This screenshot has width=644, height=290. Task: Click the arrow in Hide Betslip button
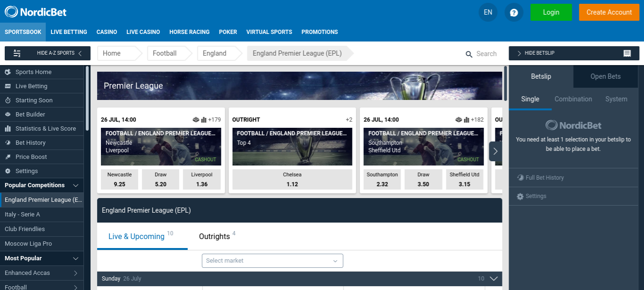coord(519,53)
